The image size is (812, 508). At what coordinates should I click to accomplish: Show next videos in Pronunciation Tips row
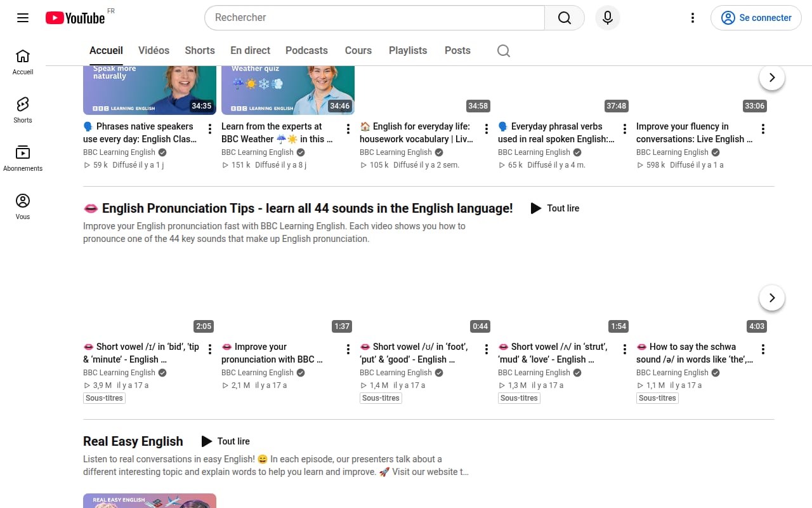(x=772, y=298)
